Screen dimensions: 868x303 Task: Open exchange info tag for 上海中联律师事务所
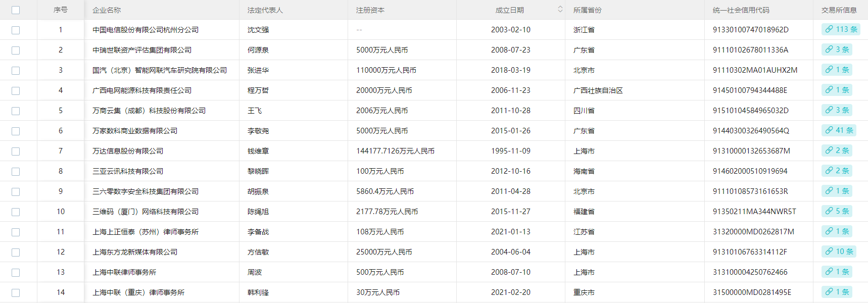point(837,272)
